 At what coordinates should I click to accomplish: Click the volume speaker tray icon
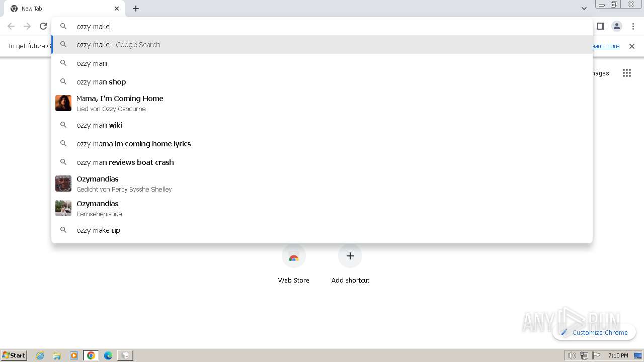tap(572, 355)
